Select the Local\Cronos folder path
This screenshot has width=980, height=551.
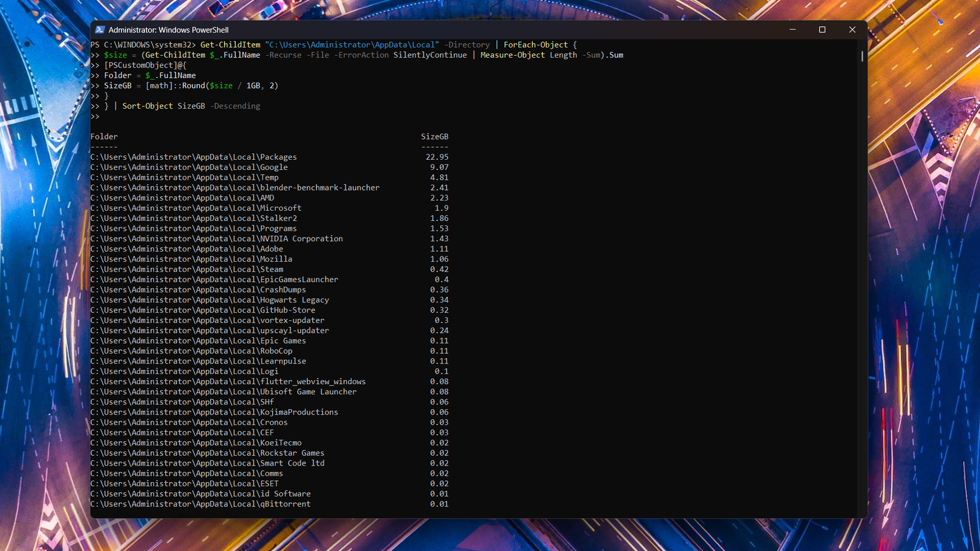[189, 423]
